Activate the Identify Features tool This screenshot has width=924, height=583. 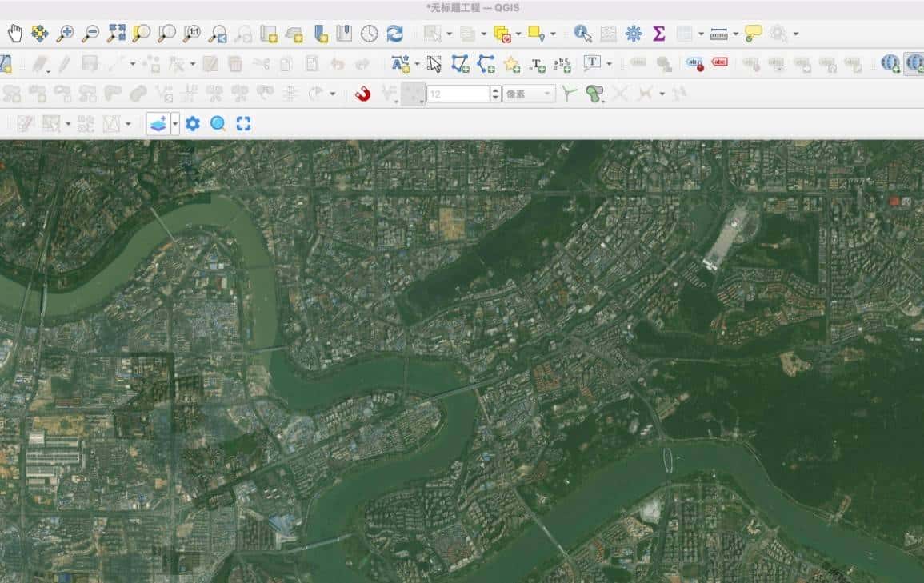(582, 34)
